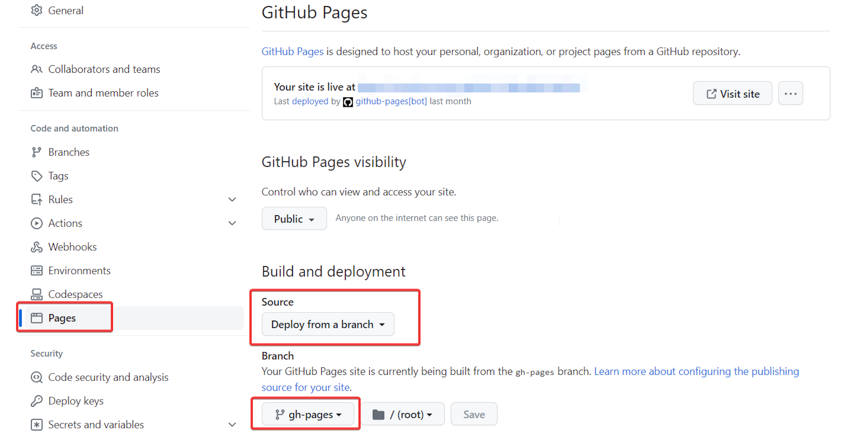Click the General settings icon
Image resolution: width=868 pixels, height=433 pixels.
pyautogui.click(x=37, y=10)
